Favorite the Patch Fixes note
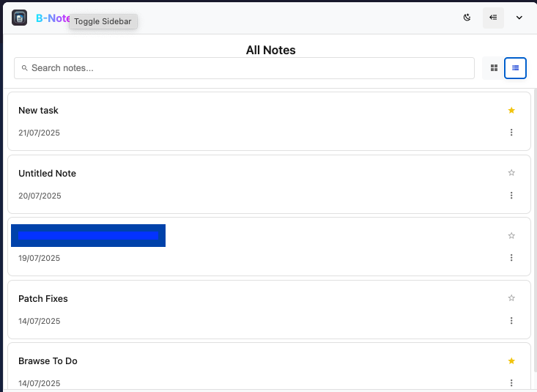The image size is (537, 392). tap(511, 298)
